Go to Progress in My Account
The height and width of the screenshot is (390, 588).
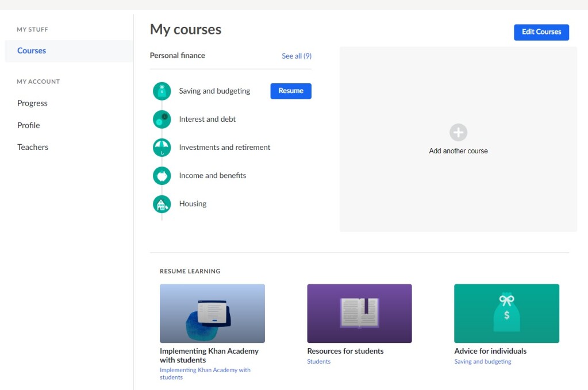(32, 103)
